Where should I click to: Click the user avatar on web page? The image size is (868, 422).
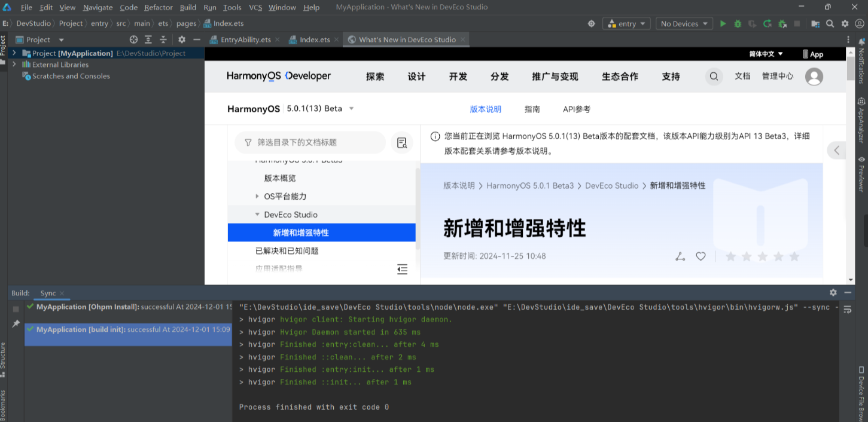point(814,77)
